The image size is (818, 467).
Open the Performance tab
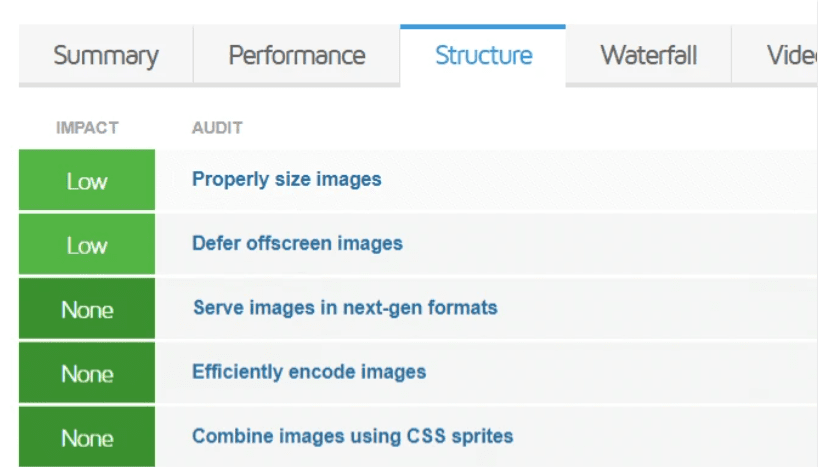[297, 55]
